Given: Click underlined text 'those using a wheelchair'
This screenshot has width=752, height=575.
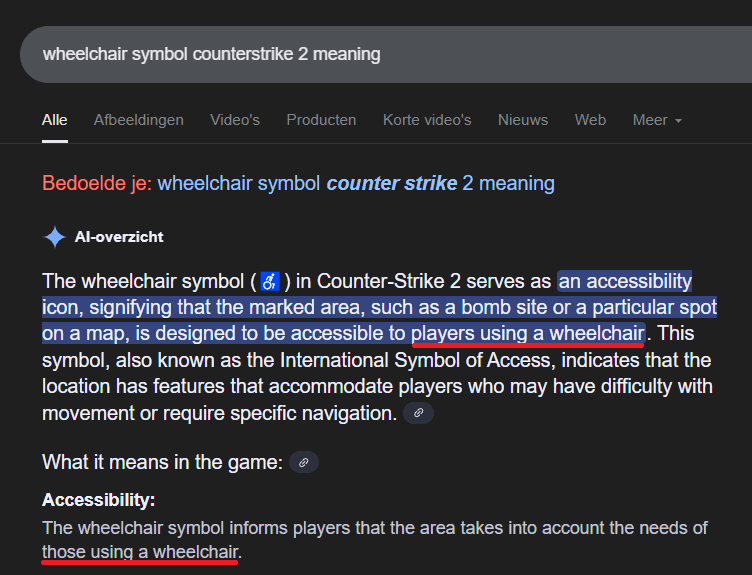Looking at the screenshot, I should coord(140,552).
